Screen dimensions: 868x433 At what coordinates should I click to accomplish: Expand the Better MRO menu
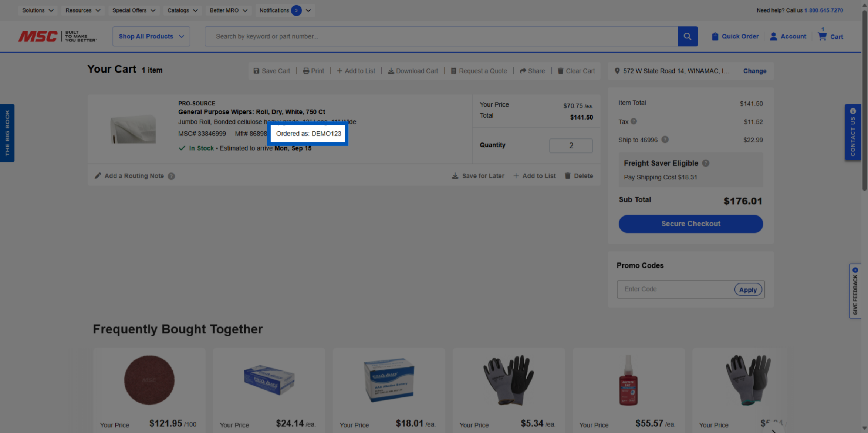[x=228, y=10]
